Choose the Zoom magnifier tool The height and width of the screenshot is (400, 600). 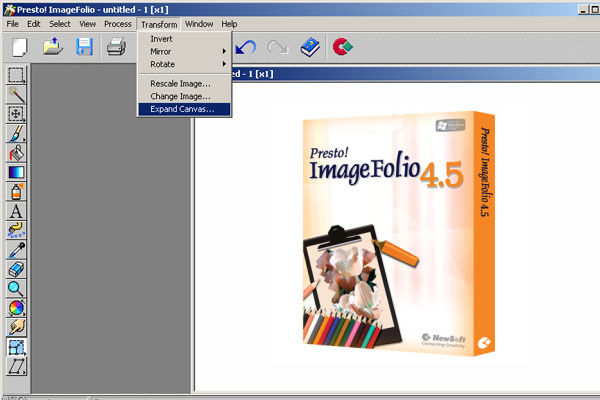tap(16, 289)
